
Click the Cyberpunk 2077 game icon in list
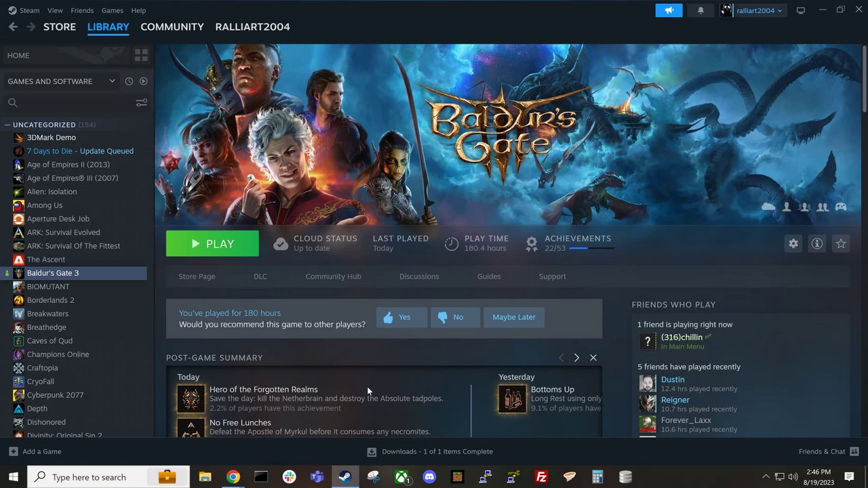click(19, 395)
